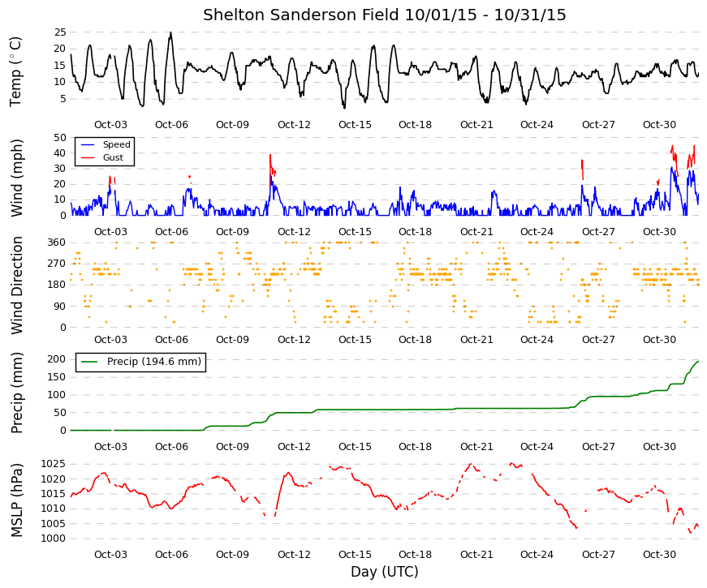Screen dimensions: 707x588
Task: Click the Precip (194.6 mm) legend text
Action: pyautogui.click(x=154, y=362)
